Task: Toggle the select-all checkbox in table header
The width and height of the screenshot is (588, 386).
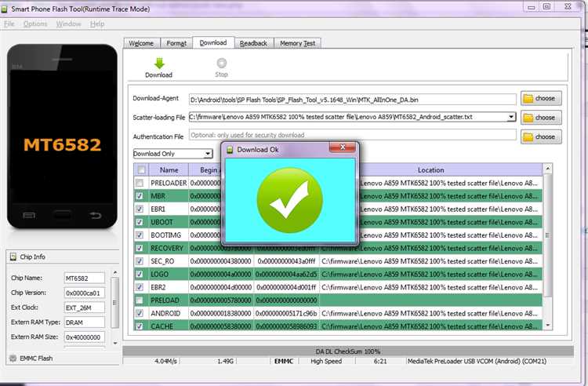Action: [140, 170]
